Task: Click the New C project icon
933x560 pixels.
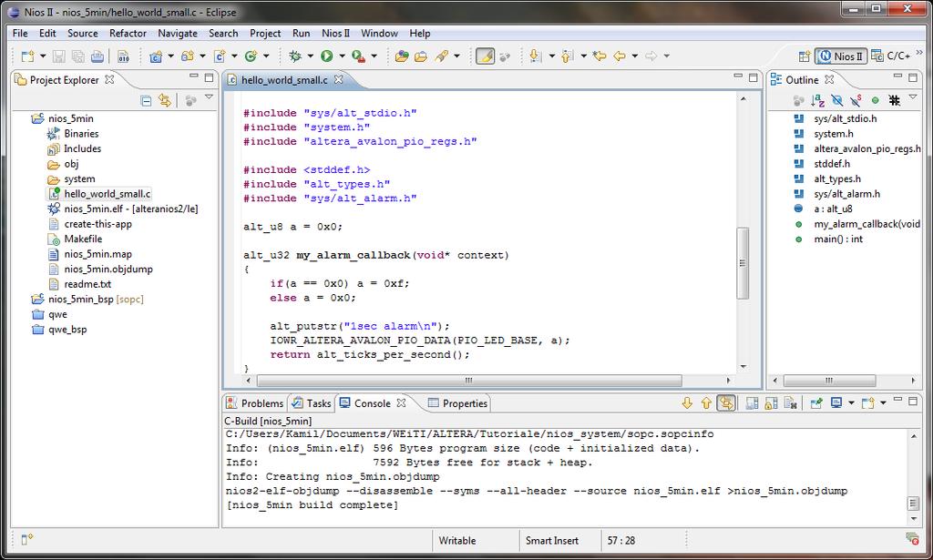Action: coord(156,56)
